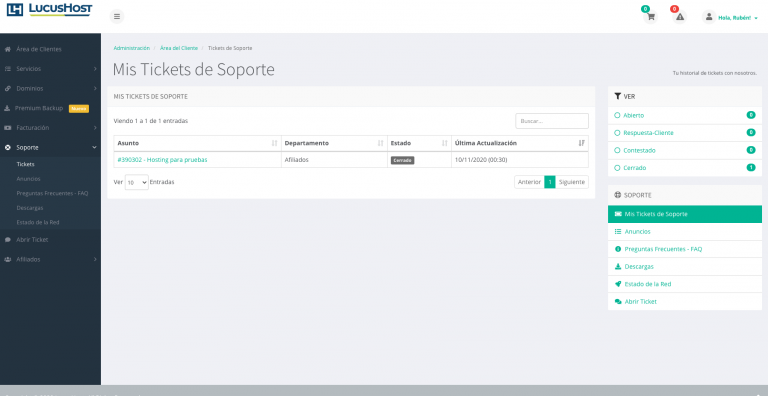Click the globe icon next to SOPORTE heading

coord(618,195)
